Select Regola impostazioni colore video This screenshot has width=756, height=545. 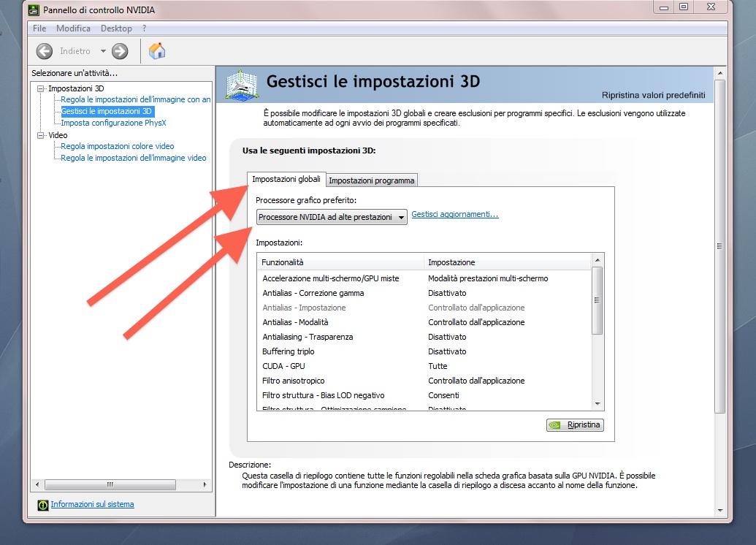click(x=117, y=146)
